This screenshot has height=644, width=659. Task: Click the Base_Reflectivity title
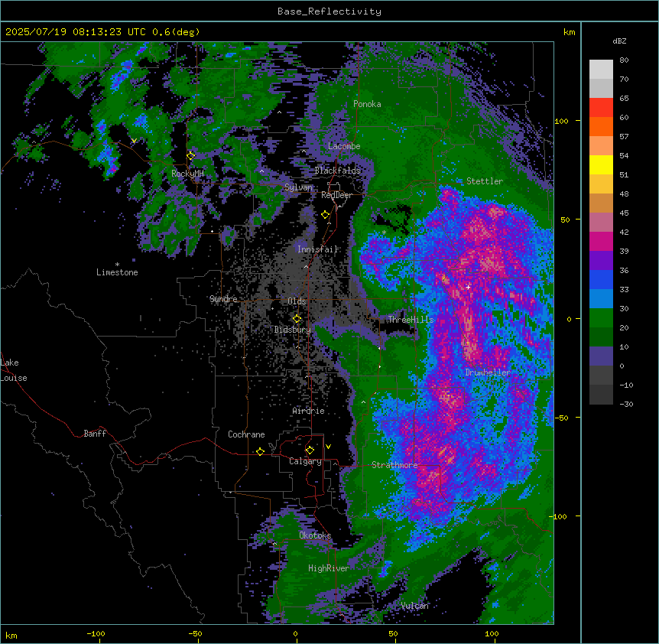(329, 11)
